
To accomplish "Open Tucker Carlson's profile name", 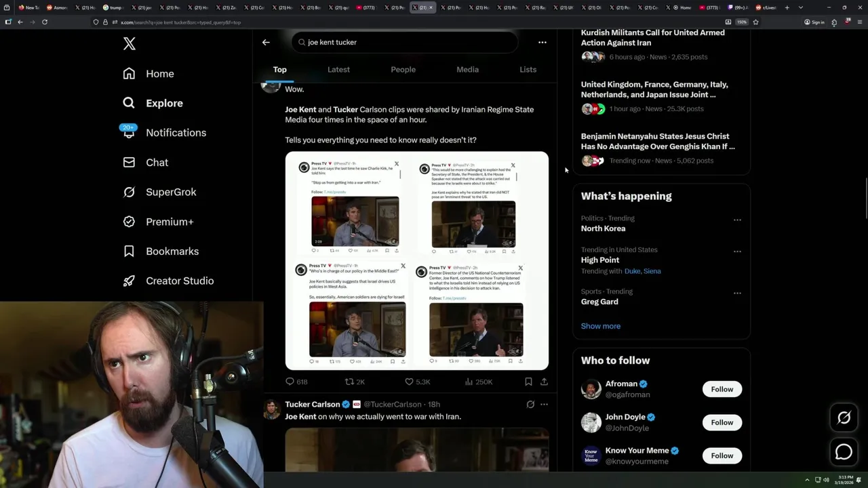I will (x=312, y=405).
